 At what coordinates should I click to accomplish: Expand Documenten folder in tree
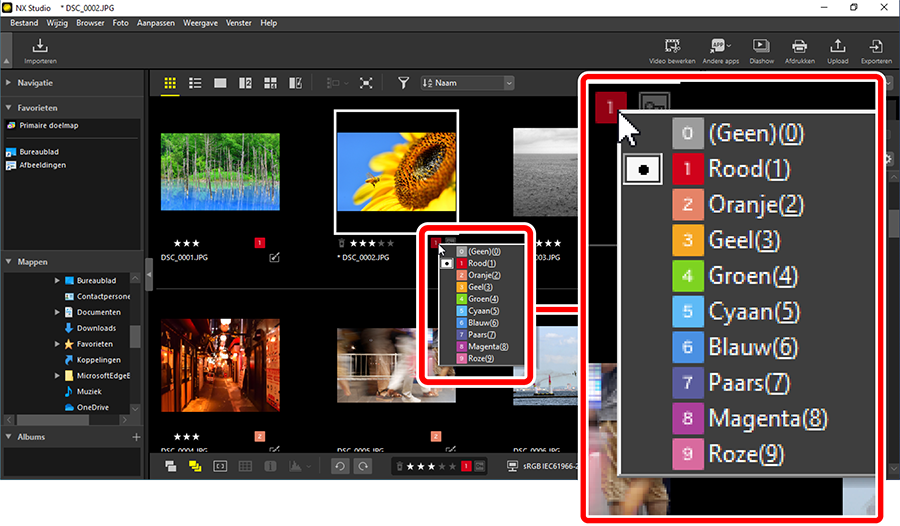coord(57,312)
